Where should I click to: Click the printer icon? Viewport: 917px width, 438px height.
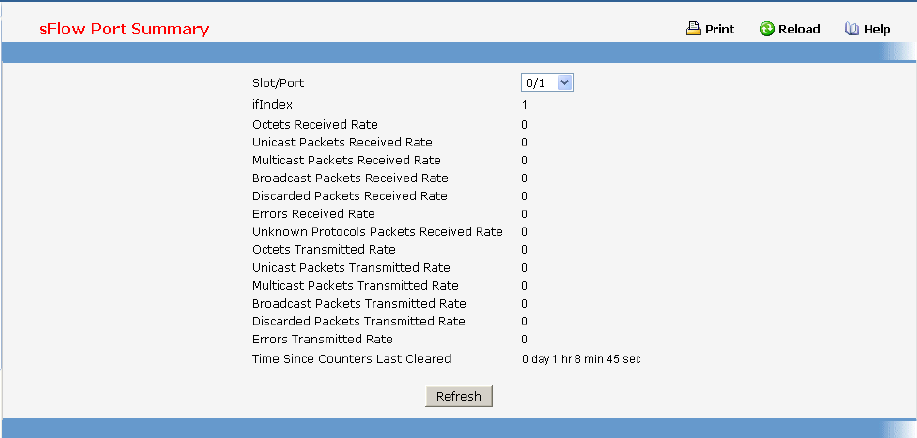(693, 29)
